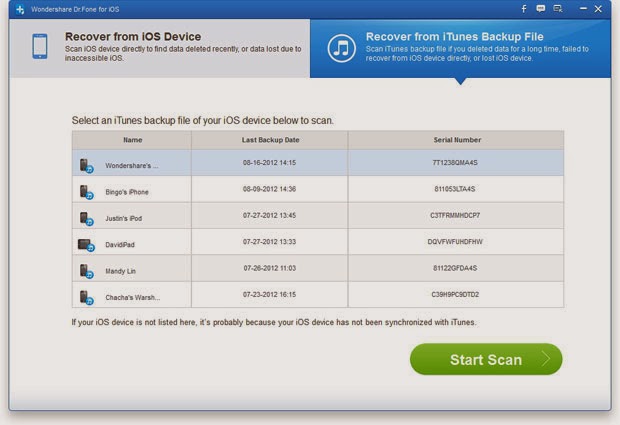The image size is (620, 425).
Task: Click the date 08-16-2012 14:15
Action: coord(269,162)
